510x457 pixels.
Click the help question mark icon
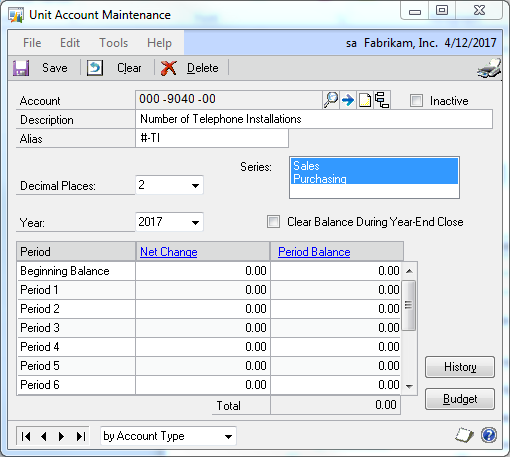489,435
